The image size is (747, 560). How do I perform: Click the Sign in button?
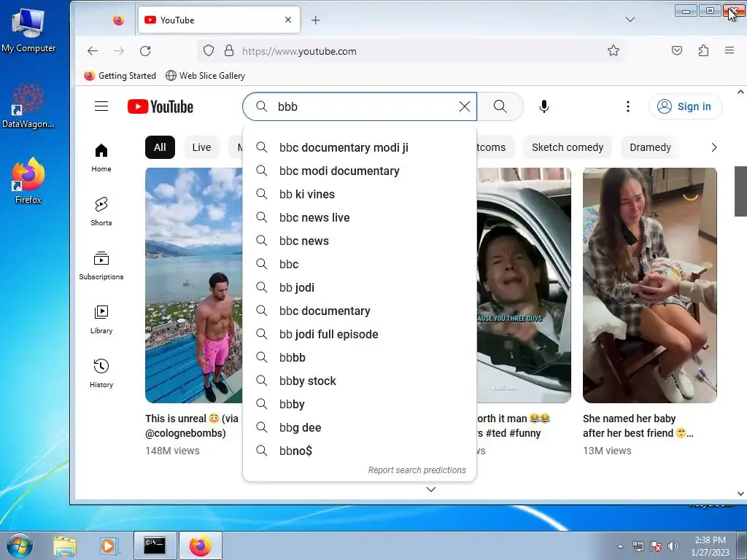click(685, 106)
